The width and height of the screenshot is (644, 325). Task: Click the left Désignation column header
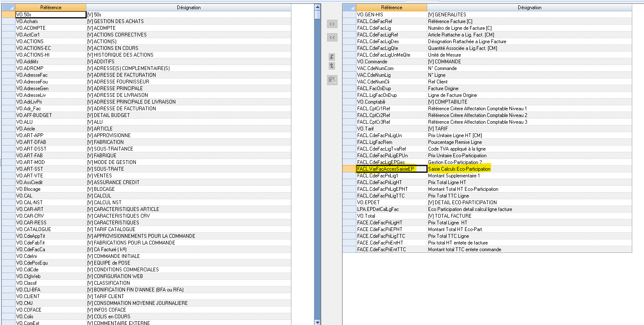click(x=189, y=8)
